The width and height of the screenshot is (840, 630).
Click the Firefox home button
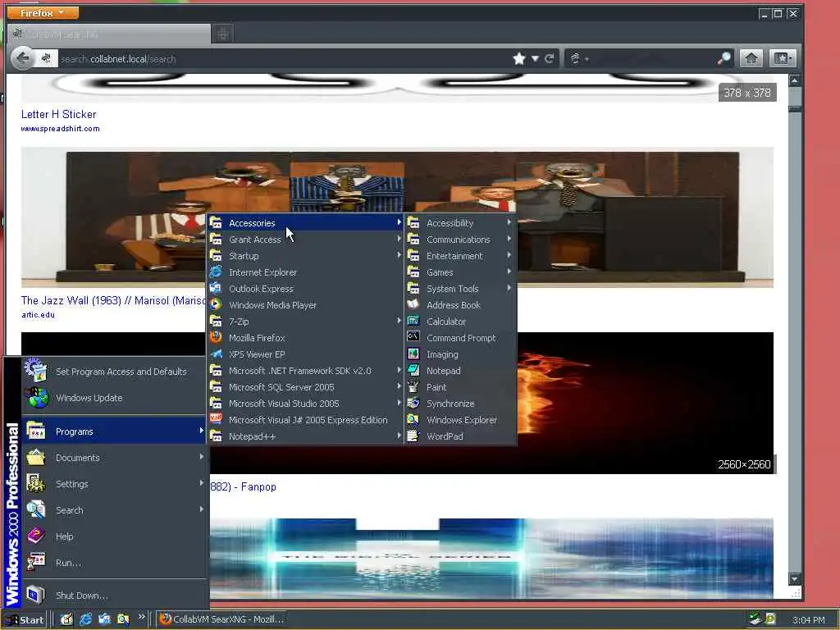click(751, 58)
